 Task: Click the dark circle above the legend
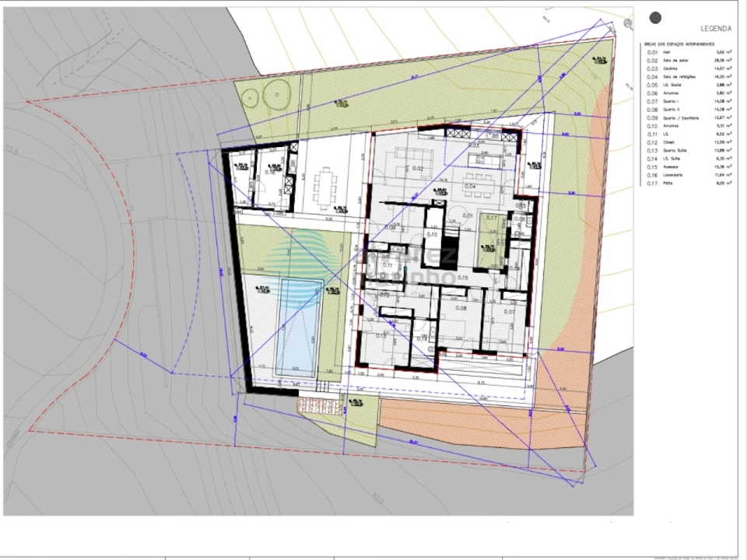click(x=656, y=18)
